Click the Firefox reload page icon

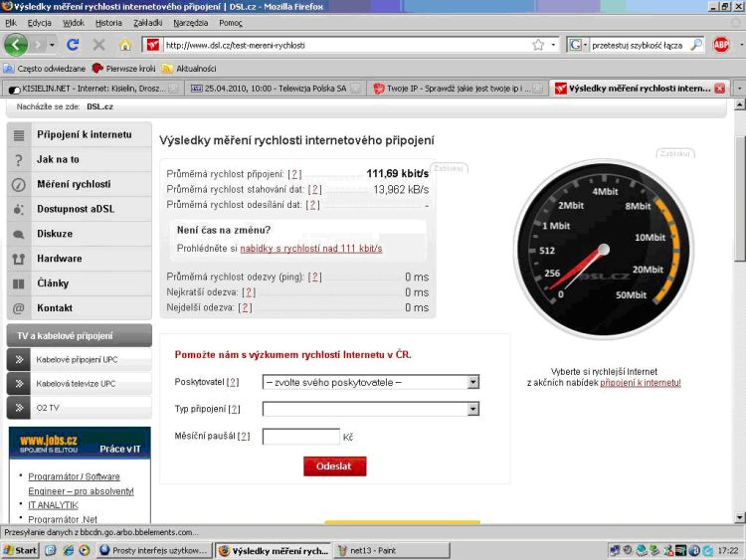coord(73,45)
